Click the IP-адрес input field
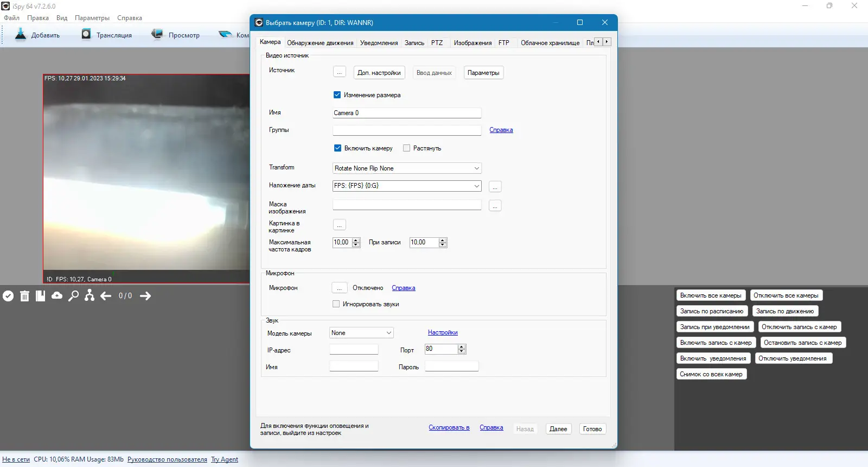 click(354, 349)
